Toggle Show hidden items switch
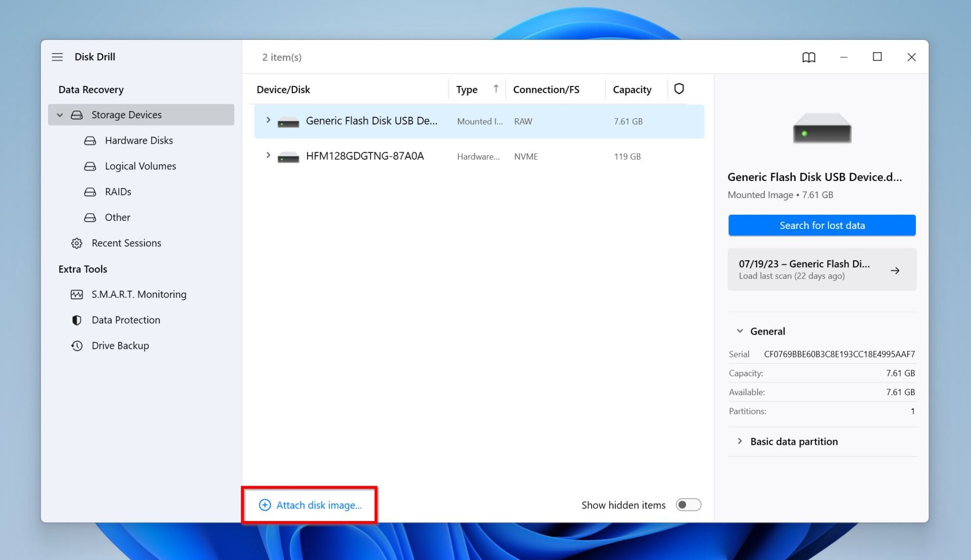 click(x=688, y=504)
